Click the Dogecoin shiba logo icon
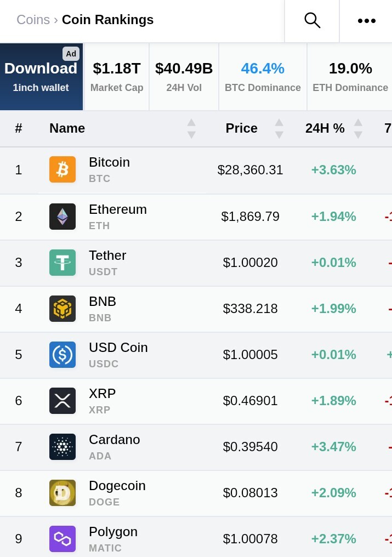Viewport: 392px width, 557px height. (x=63, y=493)
